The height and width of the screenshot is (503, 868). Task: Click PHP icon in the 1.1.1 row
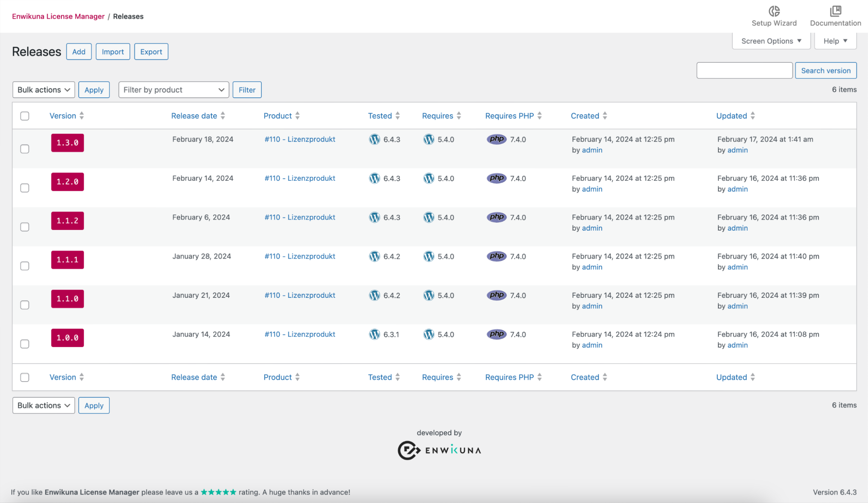(497, 256)
